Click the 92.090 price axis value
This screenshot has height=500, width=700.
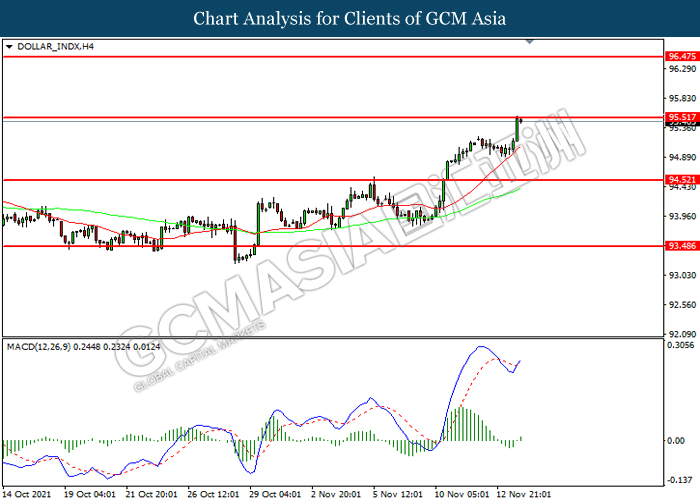(x=682, y=334)
